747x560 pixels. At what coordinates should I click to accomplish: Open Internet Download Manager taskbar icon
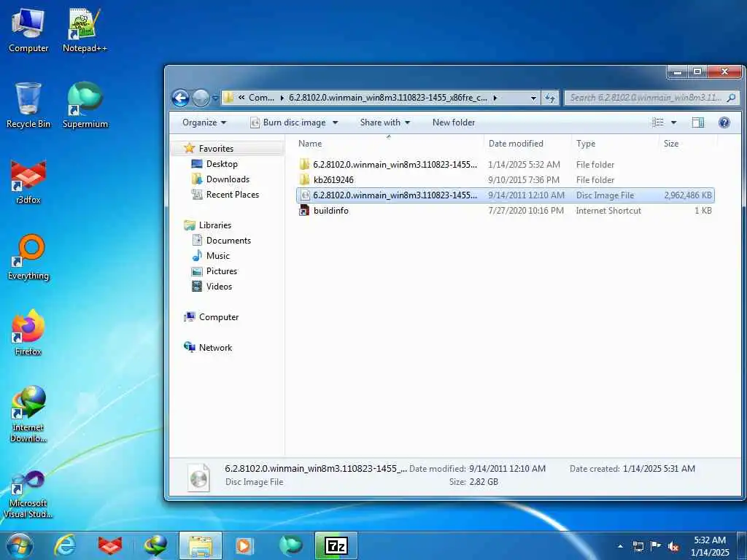(155, 545)
